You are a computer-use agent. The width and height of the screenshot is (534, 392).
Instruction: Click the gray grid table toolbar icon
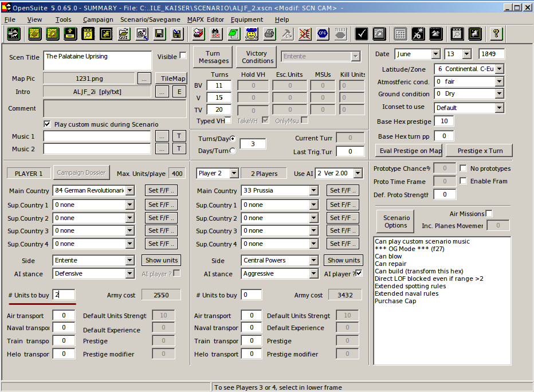400,34
